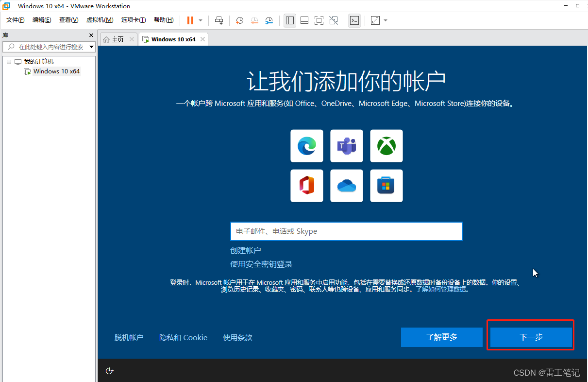Close the 主页 tab
The height and width of the screenshot is (382, 588).
[x=132, y=39]
